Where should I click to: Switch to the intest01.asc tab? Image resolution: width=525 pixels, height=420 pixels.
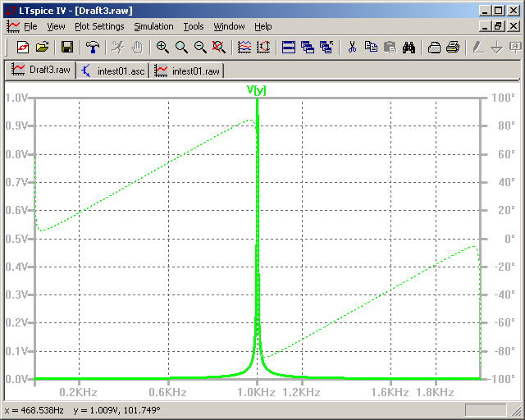[113, 71]
